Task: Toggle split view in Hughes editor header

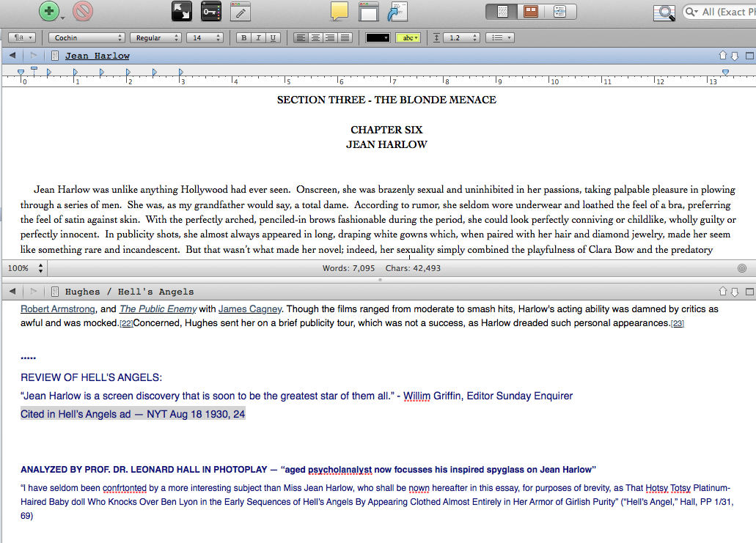Action: click(x=749, y=292)
